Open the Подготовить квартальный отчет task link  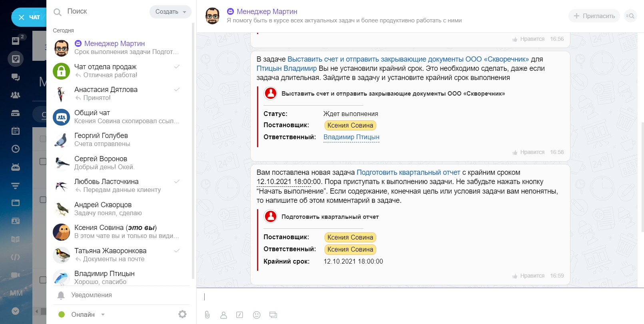pos(408,172)
